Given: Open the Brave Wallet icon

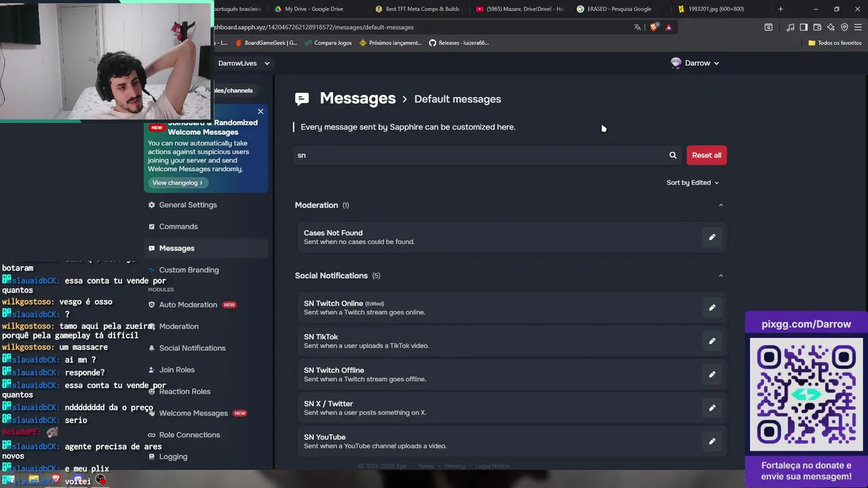Looking at the screenshot, I should (817, 27).
